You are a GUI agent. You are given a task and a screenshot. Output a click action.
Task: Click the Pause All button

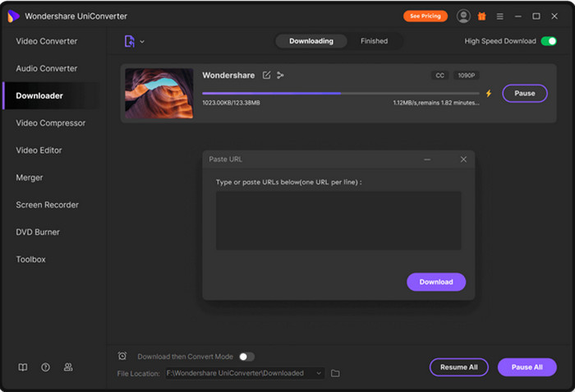point(527,367)
